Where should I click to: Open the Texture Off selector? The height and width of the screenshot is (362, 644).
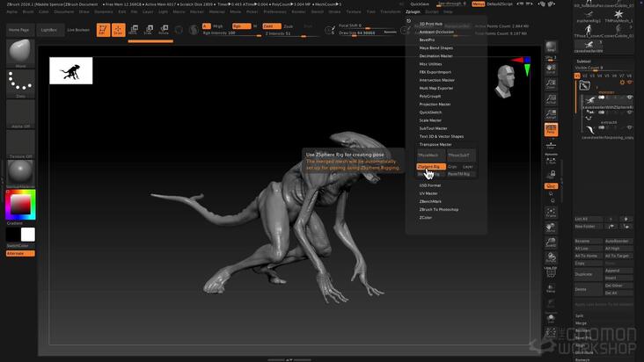tap(20, 144)
